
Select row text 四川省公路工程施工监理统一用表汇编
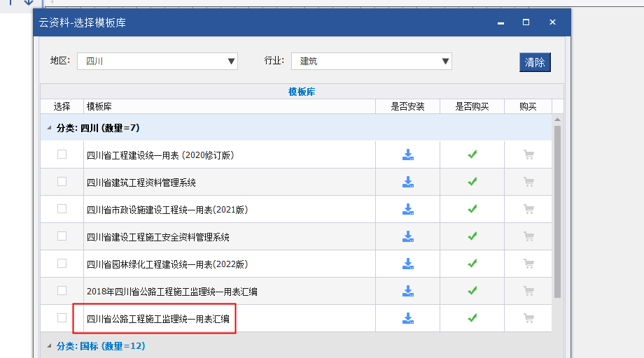(157, 319)
